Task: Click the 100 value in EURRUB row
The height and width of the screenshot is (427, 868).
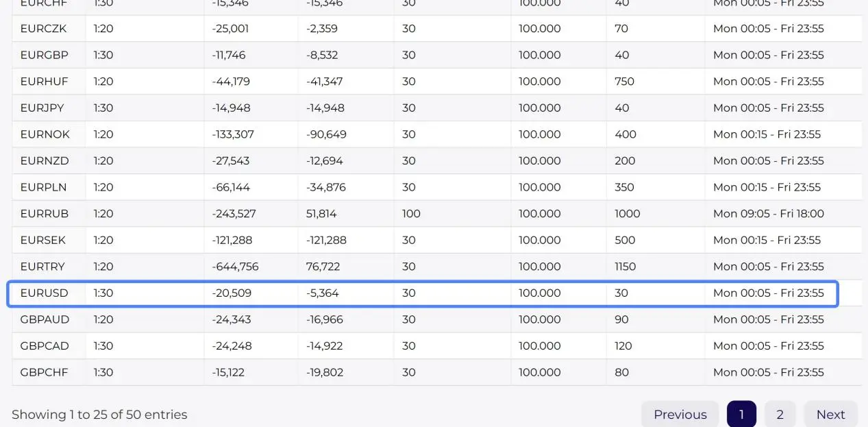Action: [411, 213]
